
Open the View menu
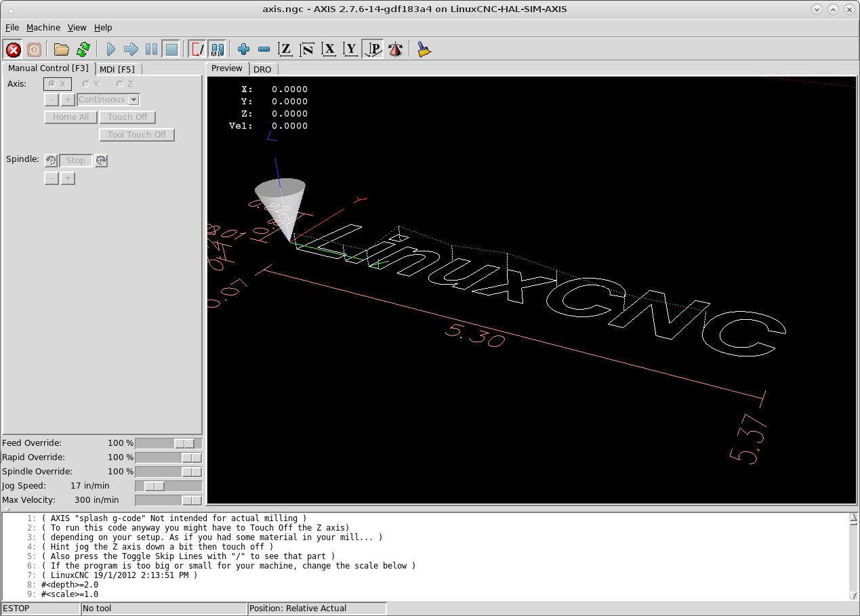click(77, 28)
